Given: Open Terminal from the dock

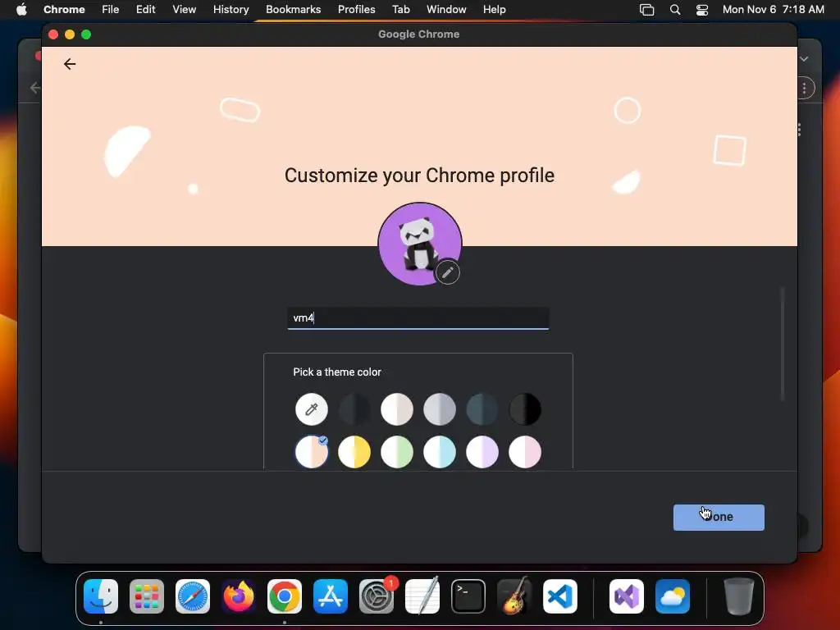Looking at the screenshot, I should 468,596.
